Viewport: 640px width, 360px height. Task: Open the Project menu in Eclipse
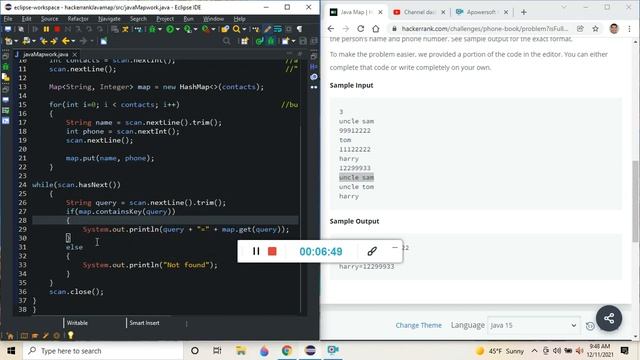(165, 19)
